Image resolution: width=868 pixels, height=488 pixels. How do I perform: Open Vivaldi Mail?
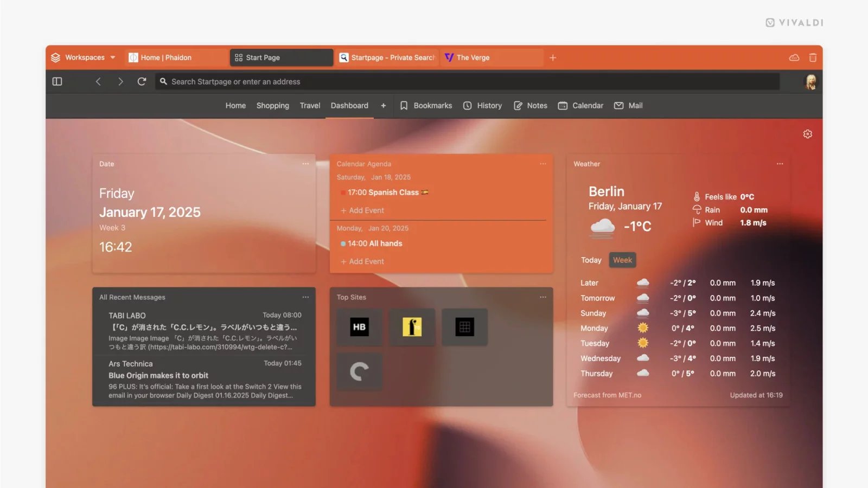point(628,105)
